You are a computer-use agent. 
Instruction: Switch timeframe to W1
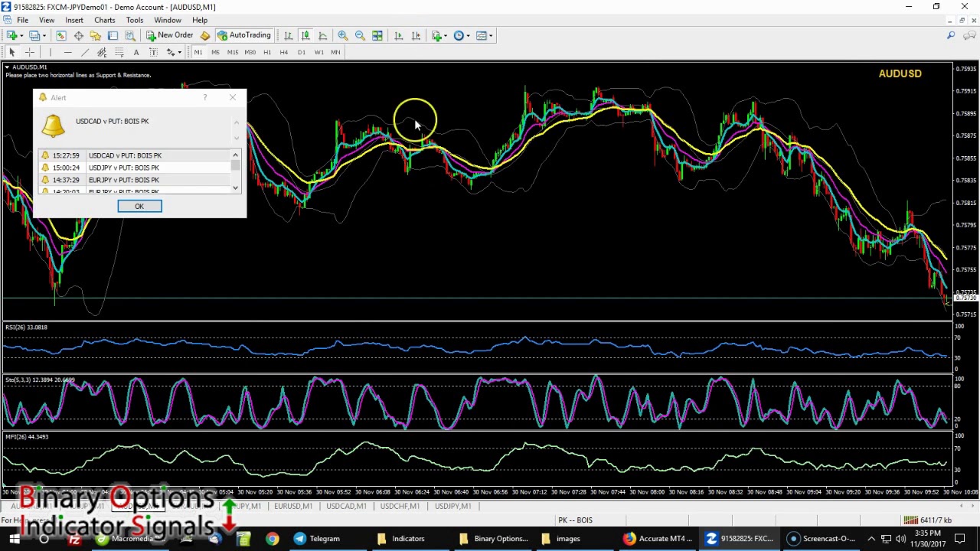click(318, 52)
